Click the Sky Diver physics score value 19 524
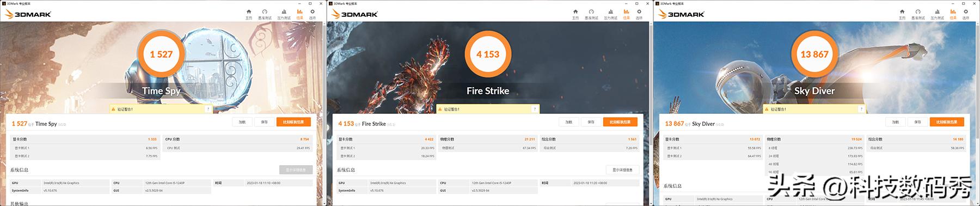Viewport: 980px width, 206px height. click(x=856, y=140)
